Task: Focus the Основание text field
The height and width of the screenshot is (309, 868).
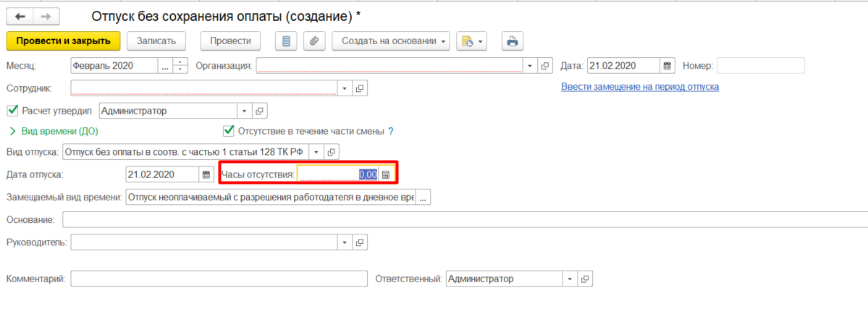Action: click(465, 219)
